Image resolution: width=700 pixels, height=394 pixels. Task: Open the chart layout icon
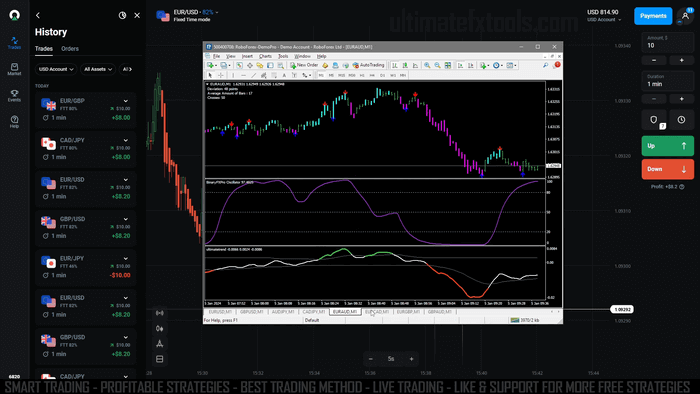(159, 359)
